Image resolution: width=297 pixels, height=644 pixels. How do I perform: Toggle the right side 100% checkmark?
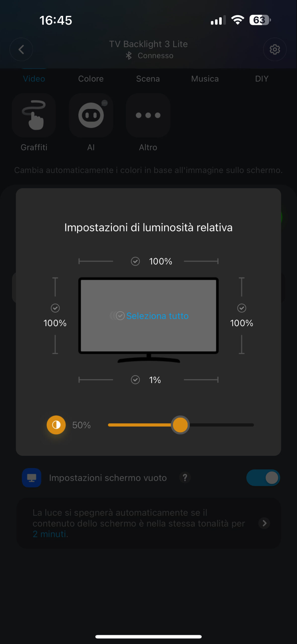(242, 308)
